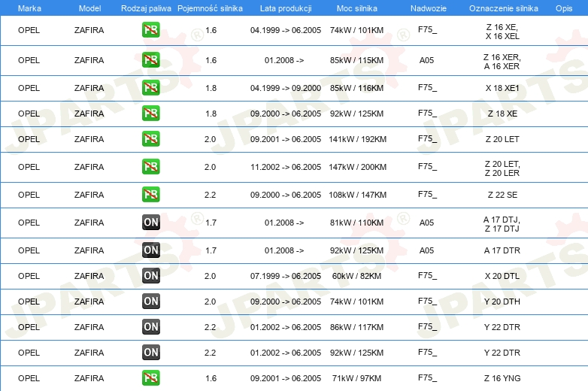Click body code A05 in Z 16 XER row
Image resolution: width=588 pixels, height=391 pixels.
tap(426, 60)
